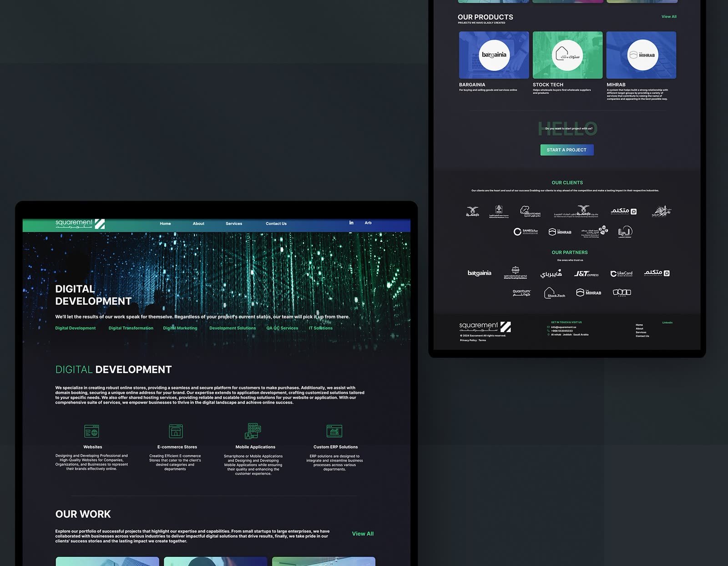Open the LinkedIn icon in the header
The width and height of the screenshot is (728, 566).
pyautogui.click(x=351, y=222)
